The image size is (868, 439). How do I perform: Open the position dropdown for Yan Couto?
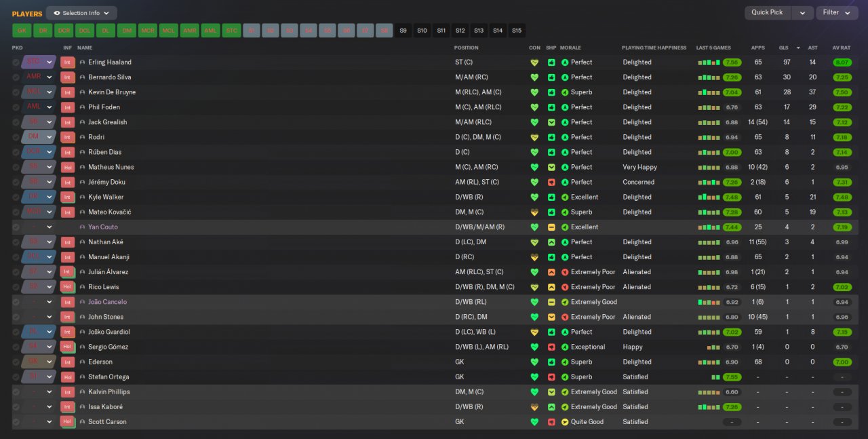pos(39,227)
